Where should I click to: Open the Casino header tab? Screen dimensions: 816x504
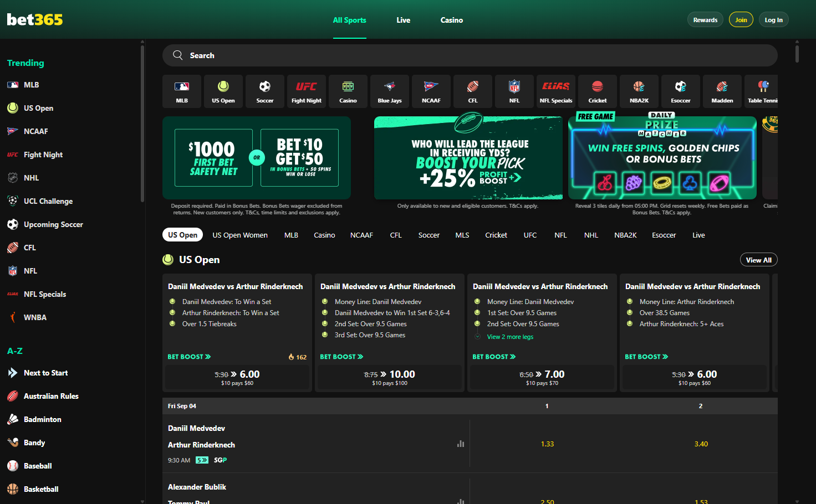point(452,20)
